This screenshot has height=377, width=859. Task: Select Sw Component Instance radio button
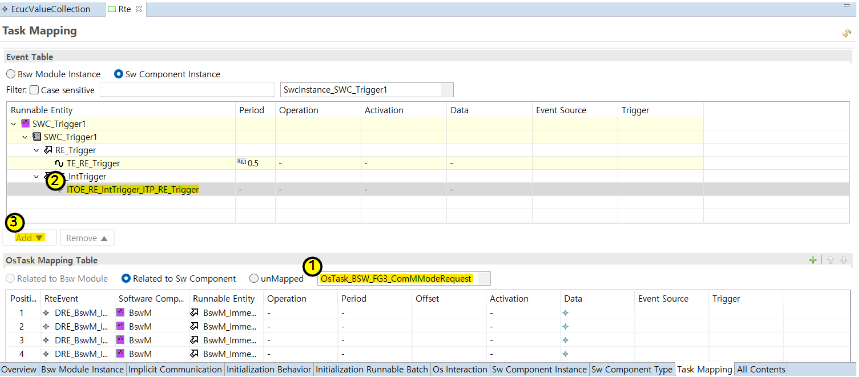[118, 74]
